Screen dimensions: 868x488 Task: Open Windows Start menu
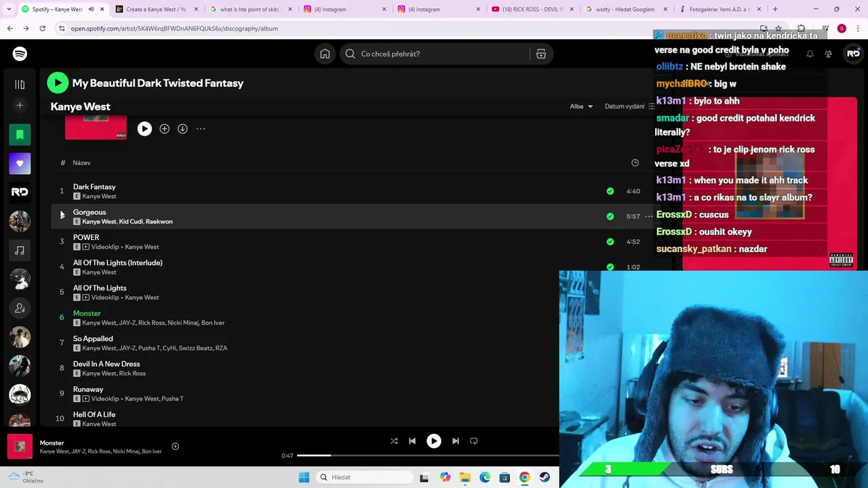pos(304,477)
